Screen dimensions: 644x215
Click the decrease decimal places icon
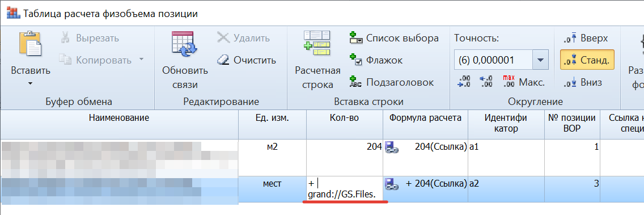click(486, 81)
